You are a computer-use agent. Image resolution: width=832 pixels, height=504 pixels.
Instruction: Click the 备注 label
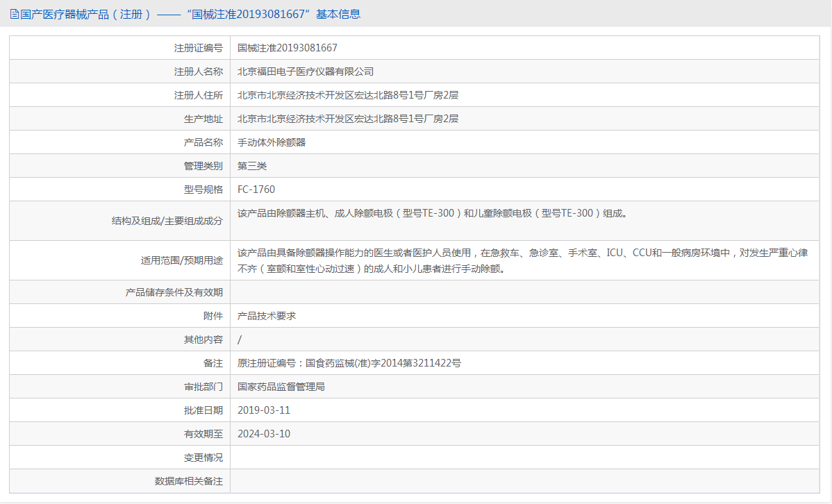[213, 363]
